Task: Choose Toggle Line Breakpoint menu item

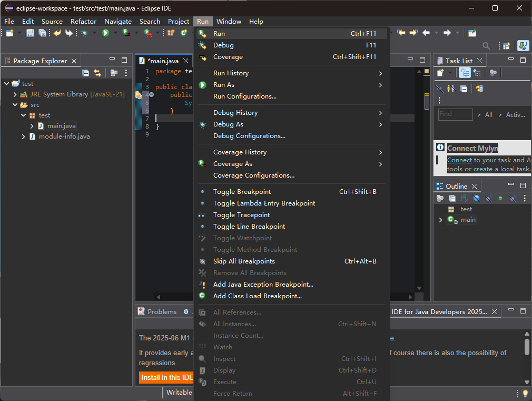Action: pyautogui.click(x=249, y=227)
